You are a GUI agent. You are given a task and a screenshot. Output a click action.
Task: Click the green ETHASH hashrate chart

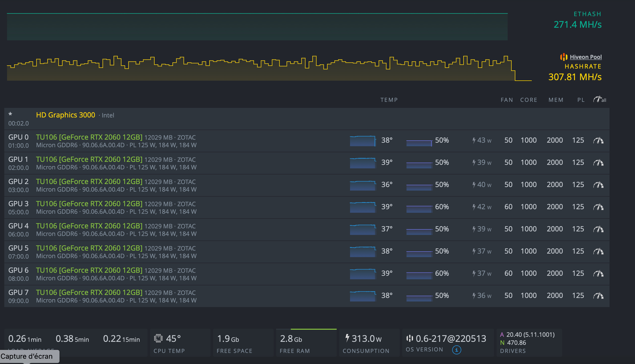(x=257, y=26)
